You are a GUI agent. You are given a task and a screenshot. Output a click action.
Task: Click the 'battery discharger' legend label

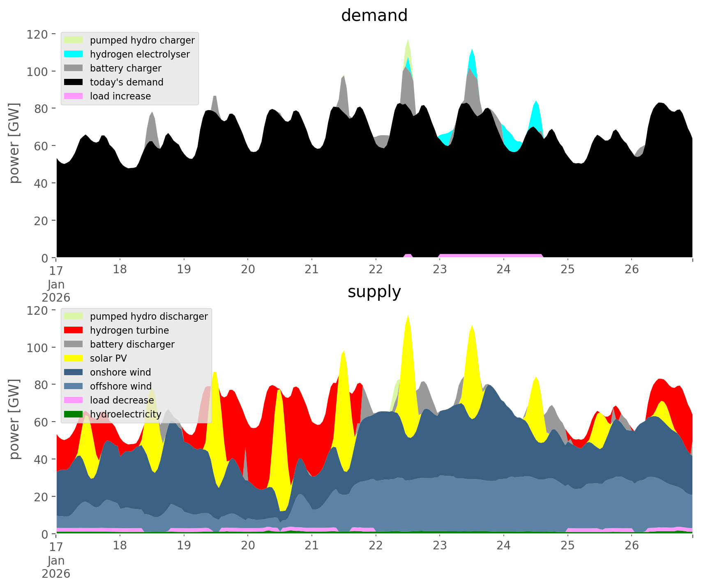pyautogui.click(x=132, y=344)
